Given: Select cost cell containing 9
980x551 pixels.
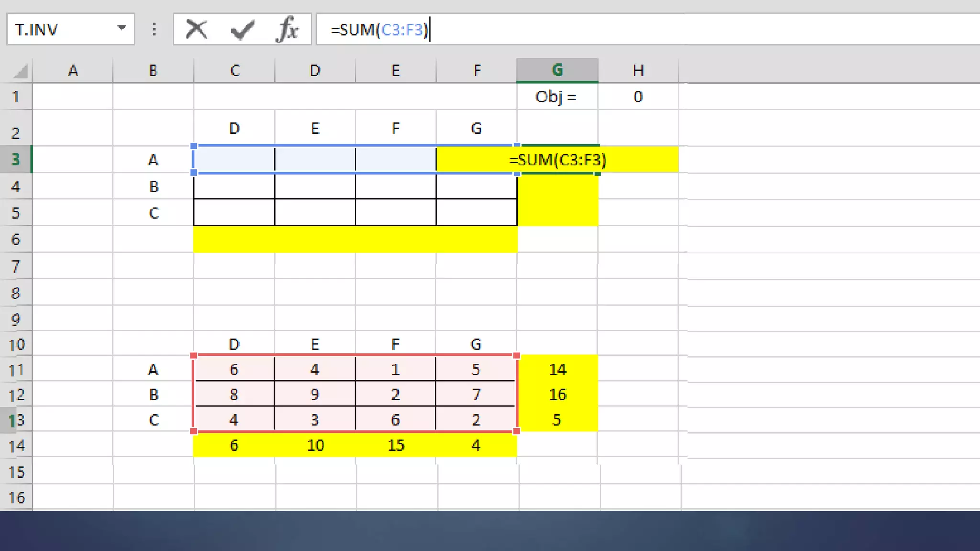Looking at the screenshot, I should click(314, 395).
